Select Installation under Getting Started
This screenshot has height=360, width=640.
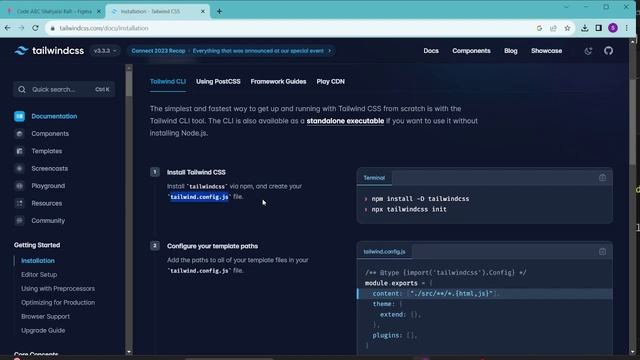coord(38,261)
